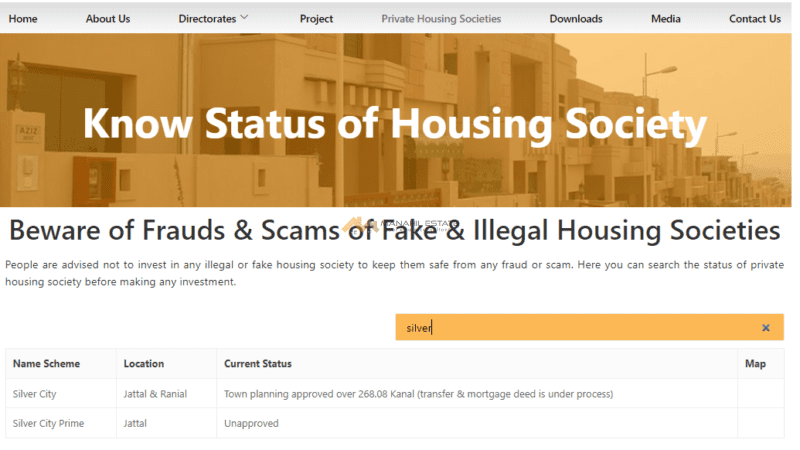The image size is (800, 450).
Task: Go to the About Us page
Action: [x=108, y=19]
